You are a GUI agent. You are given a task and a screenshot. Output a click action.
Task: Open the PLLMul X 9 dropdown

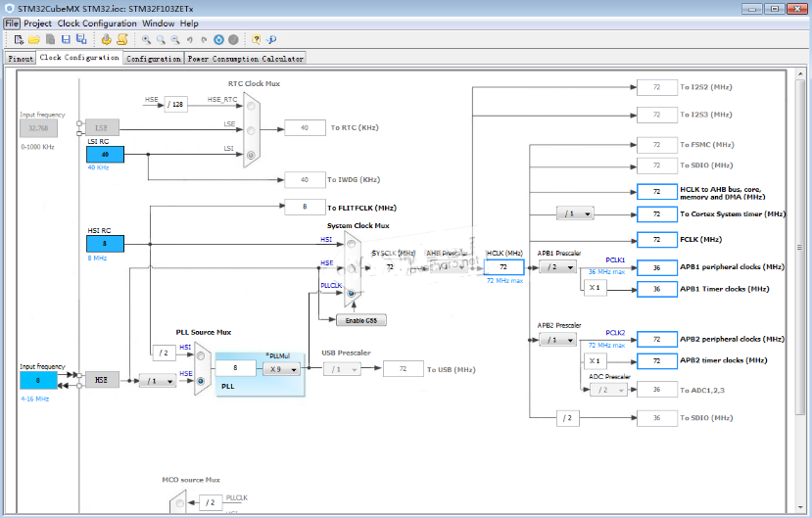click(x=280, y=369)
